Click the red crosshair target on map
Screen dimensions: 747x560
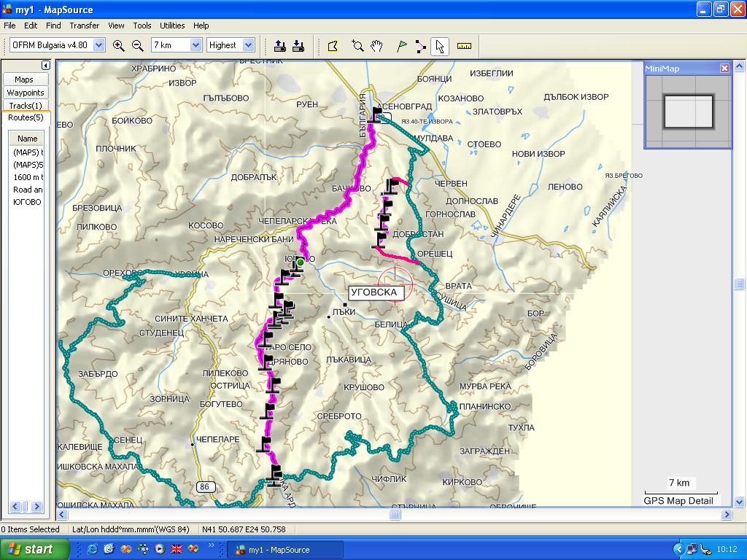pos(395,284)
